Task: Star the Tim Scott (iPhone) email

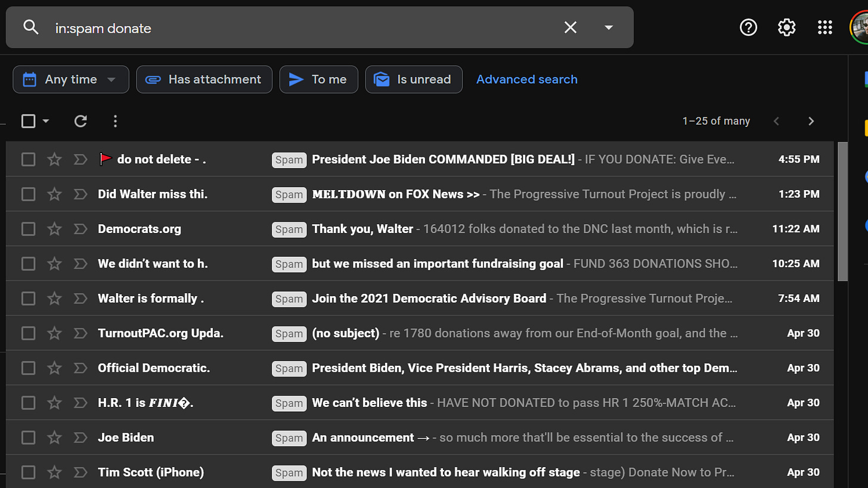Action: point(54,473)
